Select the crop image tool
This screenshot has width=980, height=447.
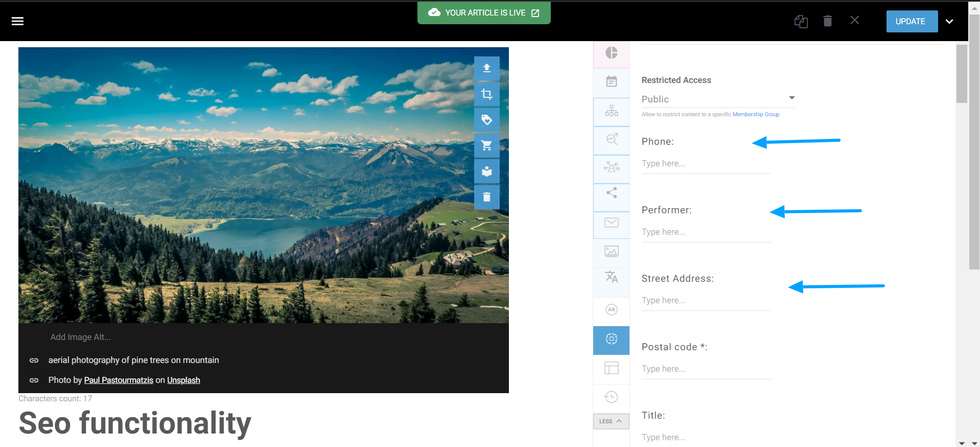pyautogui.click(x=486, y=95)
